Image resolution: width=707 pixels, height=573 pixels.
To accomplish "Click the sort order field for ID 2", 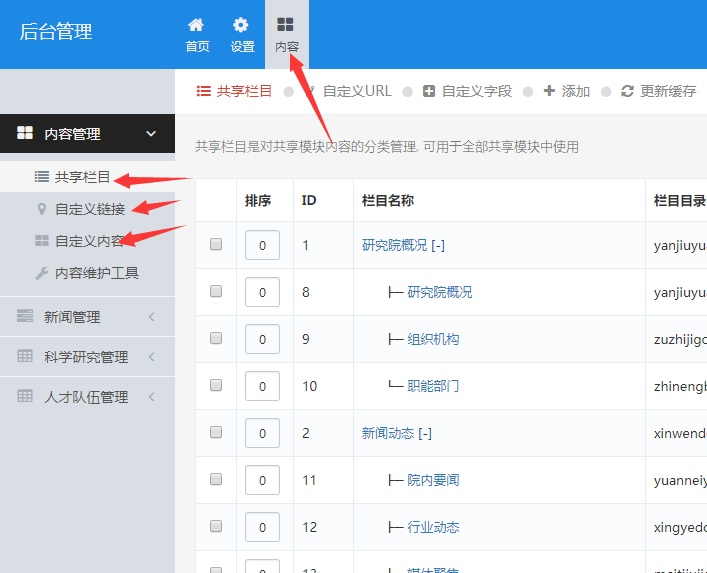I will click(x=262, y=433).
